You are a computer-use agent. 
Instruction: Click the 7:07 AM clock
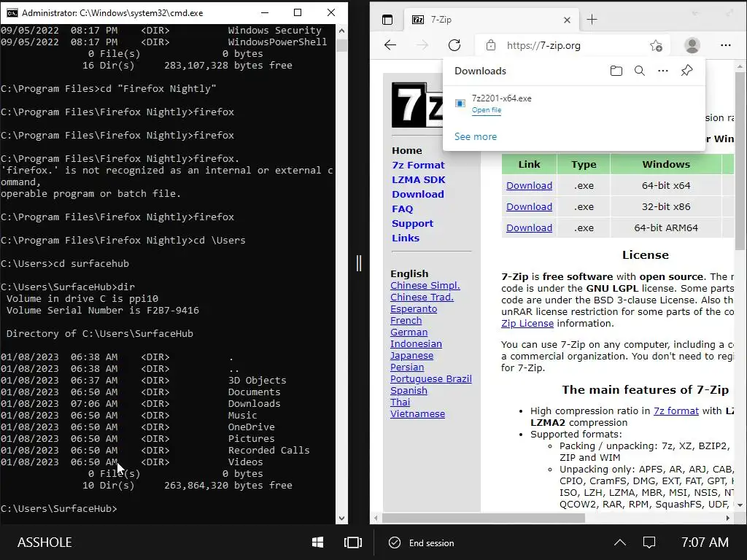(x=705, y=542)
